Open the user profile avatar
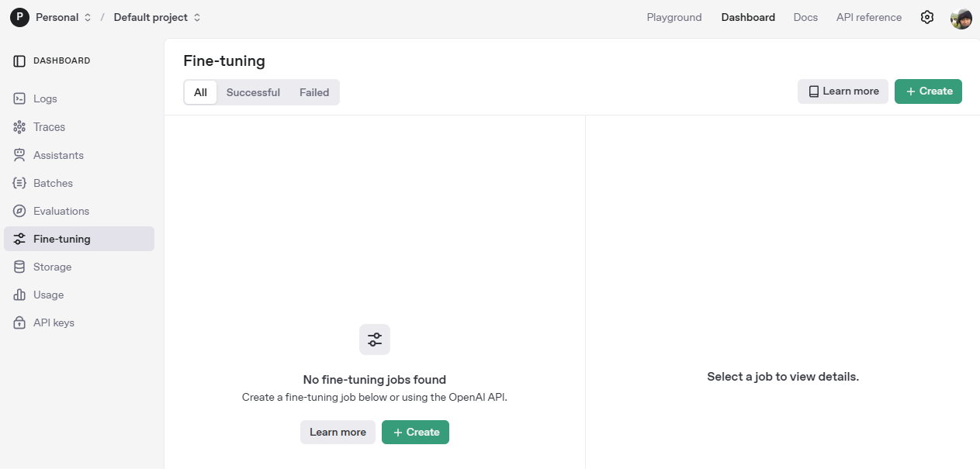Image resolution: width=980 pixels, height=469 pixels. 961,18
